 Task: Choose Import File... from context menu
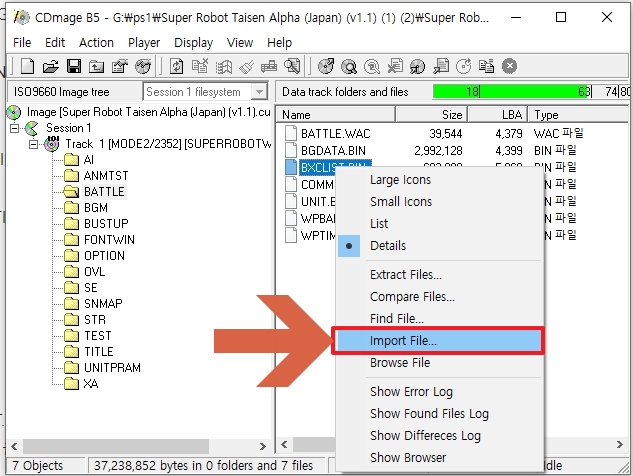coord(440,341)
